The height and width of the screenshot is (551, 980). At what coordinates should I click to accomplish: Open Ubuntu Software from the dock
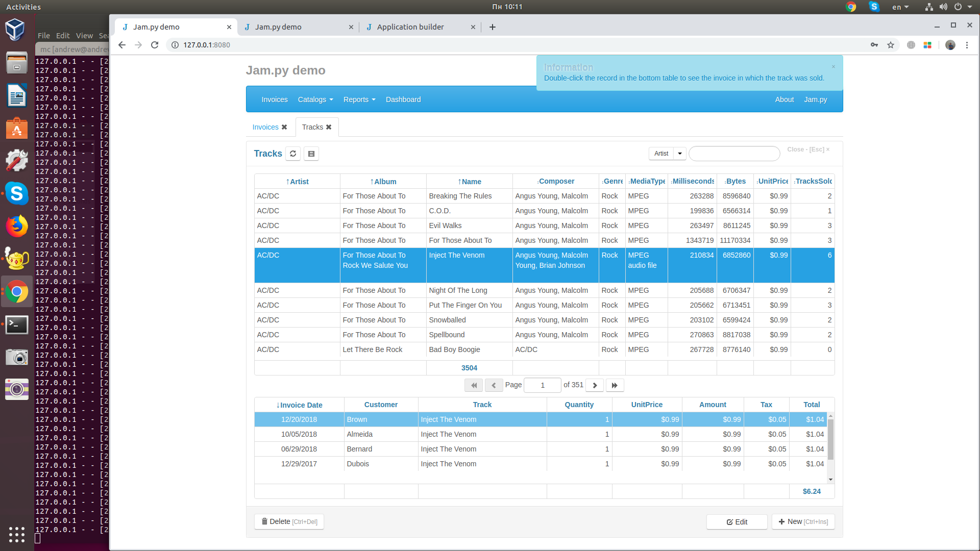point(17,129)
